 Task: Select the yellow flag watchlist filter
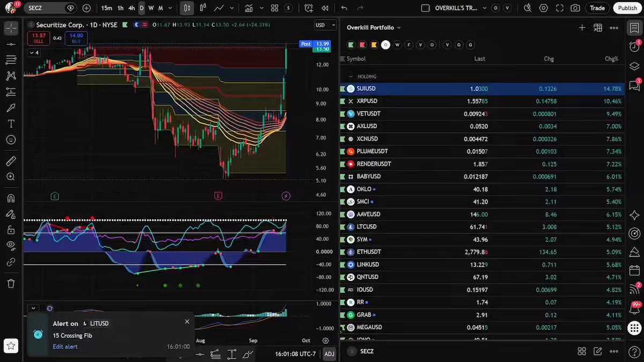[375, 45]
